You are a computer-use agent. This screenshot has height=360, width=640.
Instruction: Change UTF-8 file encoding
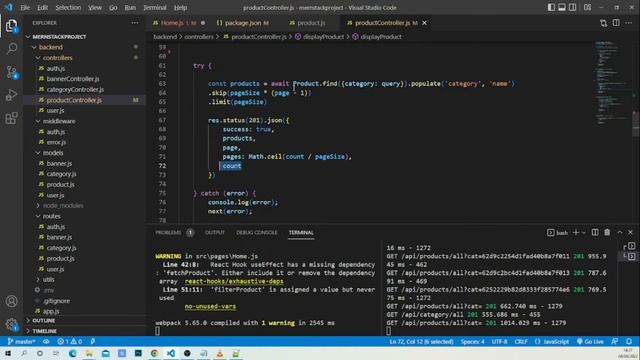pyautogui.click(x=499, y=341)
